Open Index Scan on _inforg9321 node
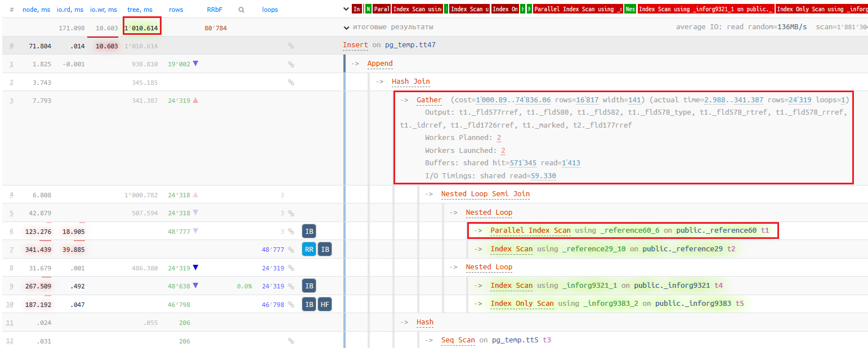 pos(511,286)
